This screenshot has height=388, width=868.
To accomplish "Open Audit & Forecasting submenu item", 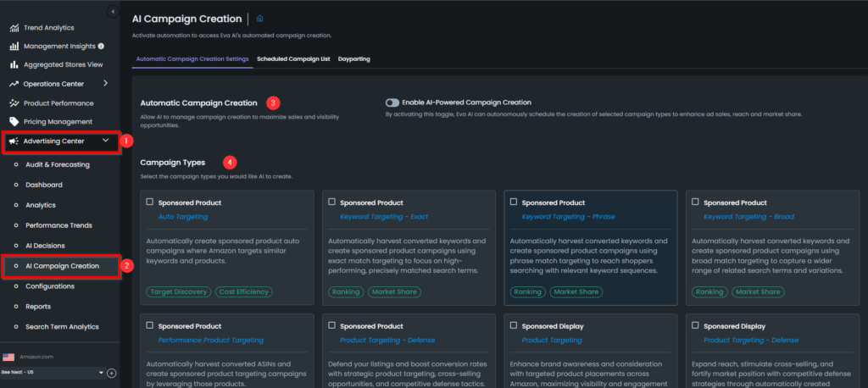I will pyautogui.click(x=58, y=164).
